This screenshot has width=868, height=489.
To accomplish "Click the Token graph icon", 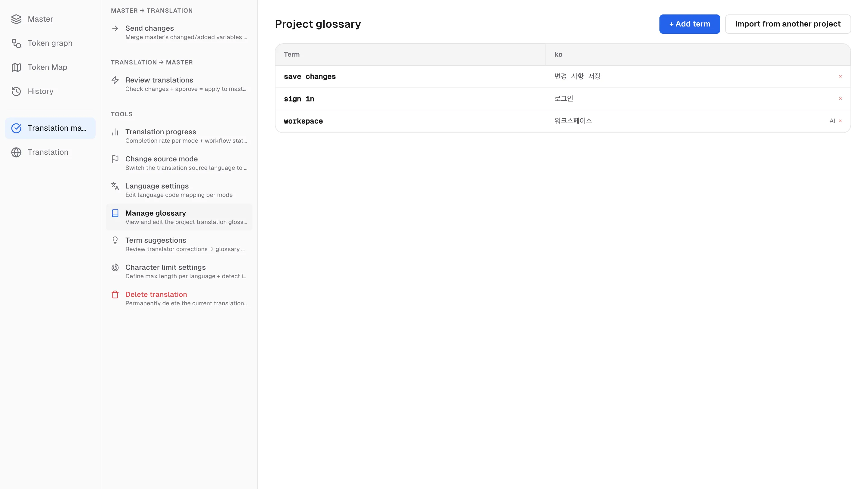I will tap(16, 43).
